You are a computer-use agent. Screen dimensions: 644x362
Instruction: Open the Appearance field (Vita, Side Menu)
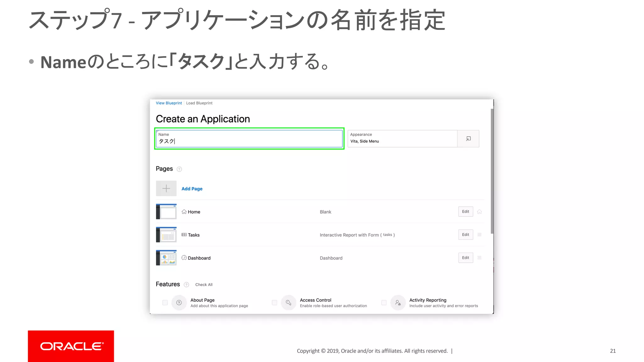(x=402, y=139)
